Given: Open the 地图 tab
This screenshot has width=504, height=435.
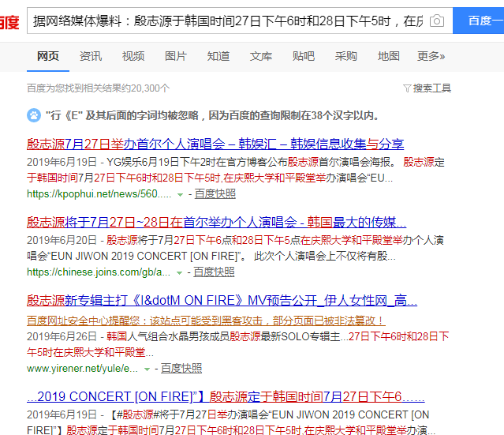Looking at the screenshot, I should coord(389,56).
